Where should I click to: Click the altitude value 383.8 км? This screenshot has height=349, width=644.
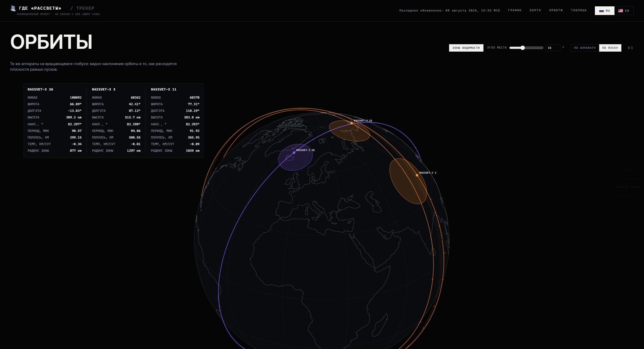coord(192,117)
